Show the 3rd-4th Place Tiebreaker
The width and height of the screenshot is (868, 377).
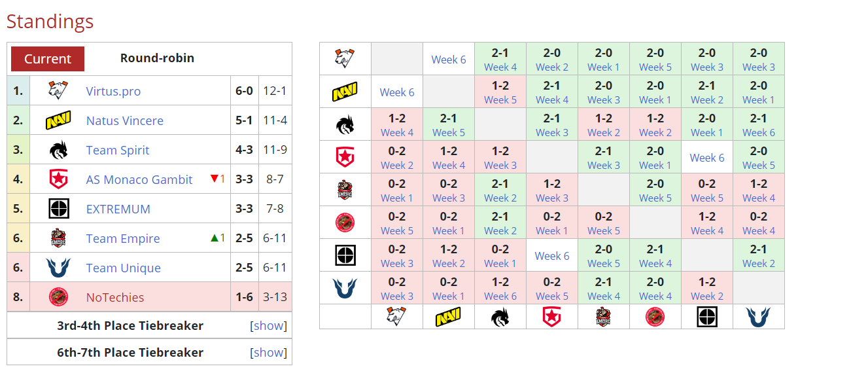coord(268,326)
